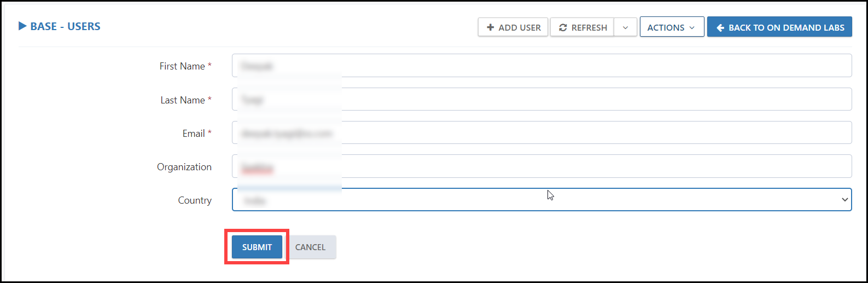Cancel the user form

click(x=310, y=247)
